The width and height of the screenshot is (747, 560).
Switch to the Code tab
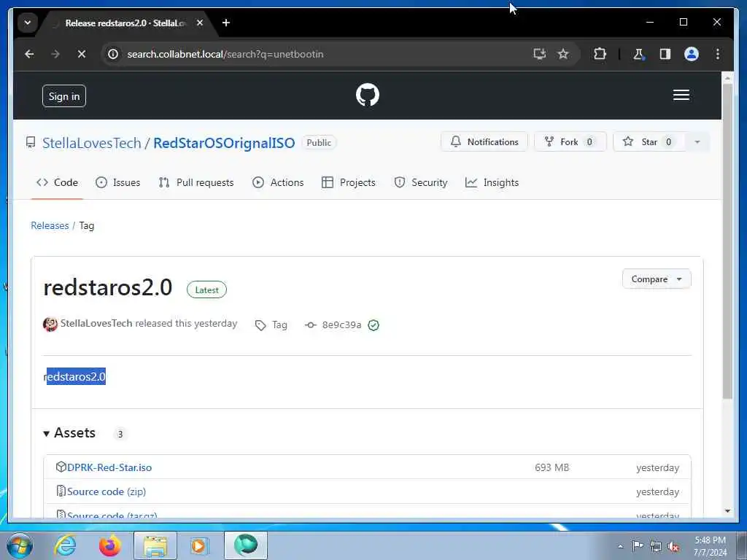click(57, 182)
